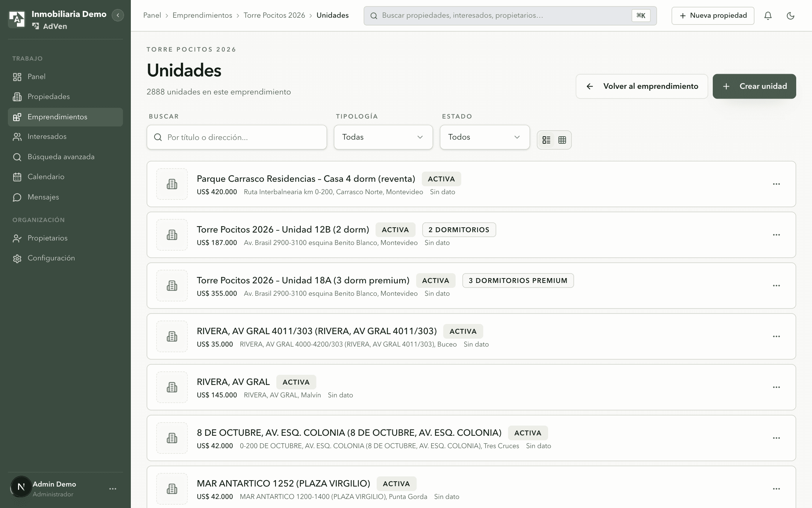
Task: Click the 2 DORMITORIOS tag
Action: tap(459, 230)
